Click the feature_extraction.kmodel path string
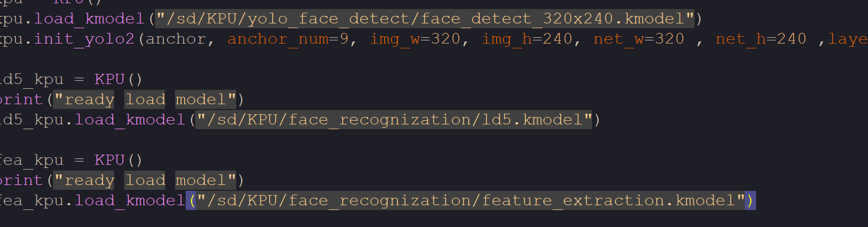This screenshot has width=868, height=227. (x=471, y=201)
